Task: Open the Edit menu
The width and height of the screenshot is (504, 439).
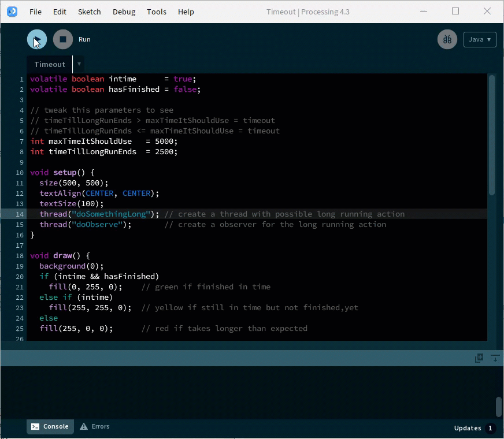Action: [x=60, y=12]
